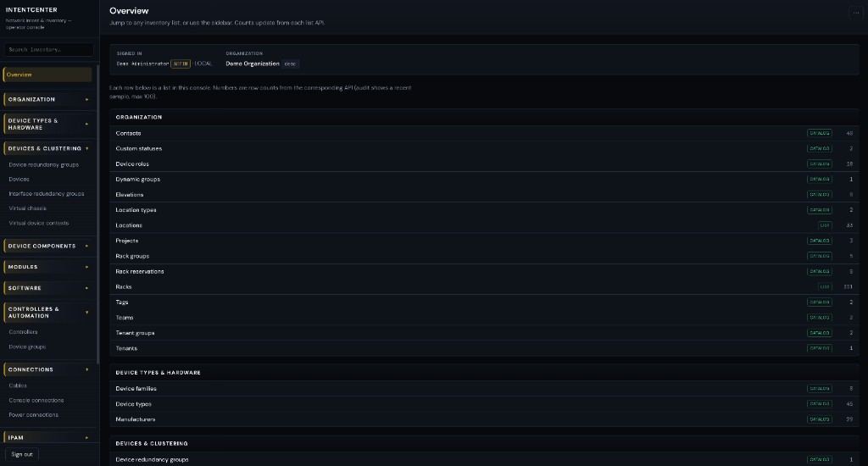Open the Contacts list row
Image resolution: width=868 pixels, height=466 pixels.
tap(128, 133)
